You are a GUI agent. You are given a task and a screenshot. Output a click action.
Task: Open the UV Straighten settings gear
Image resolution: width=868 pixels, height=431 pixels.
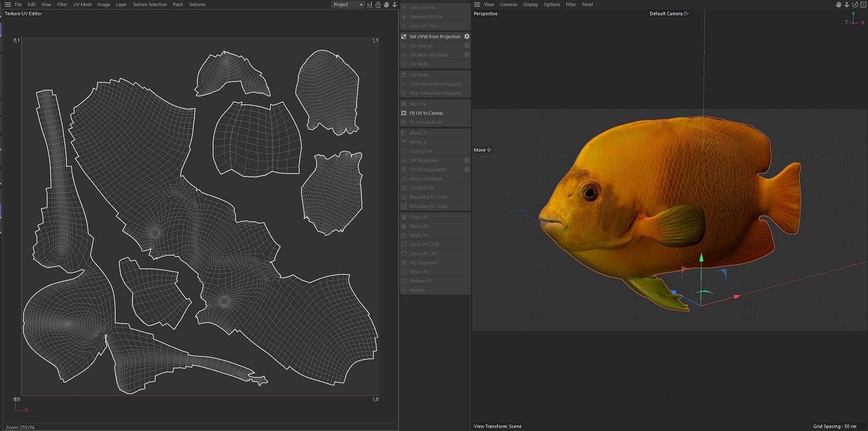point(467,160)
